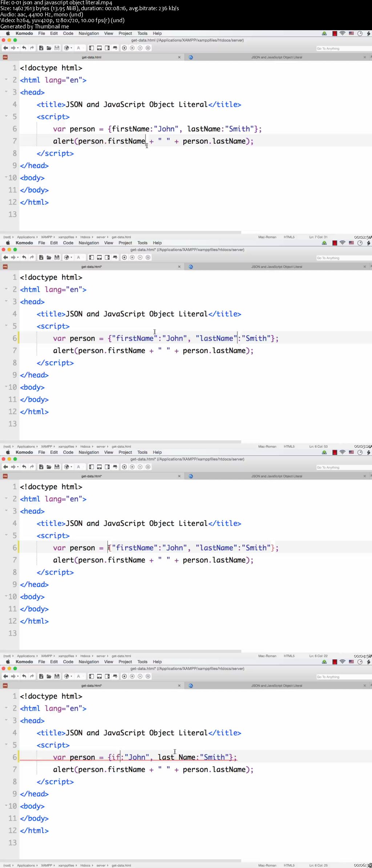372x868 pixels.
Task: Open the dropdown arrow beside the Forward button, top frame
Action: [x=18, y=48]
